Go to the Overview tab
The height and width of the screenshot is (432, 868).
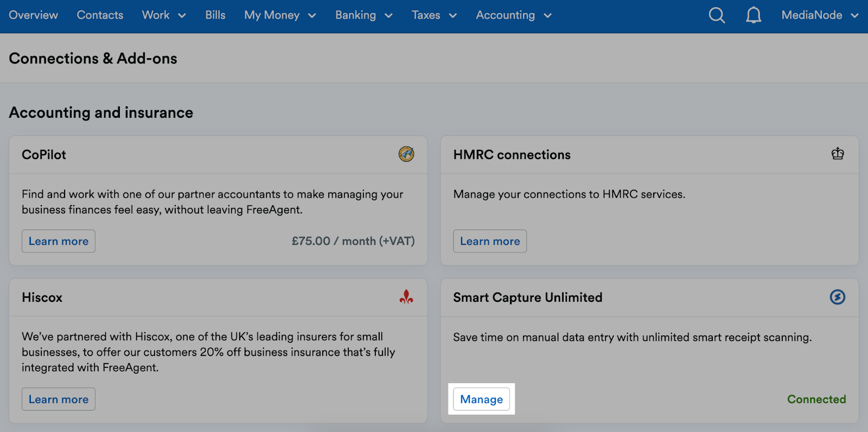tap(33, 15)
